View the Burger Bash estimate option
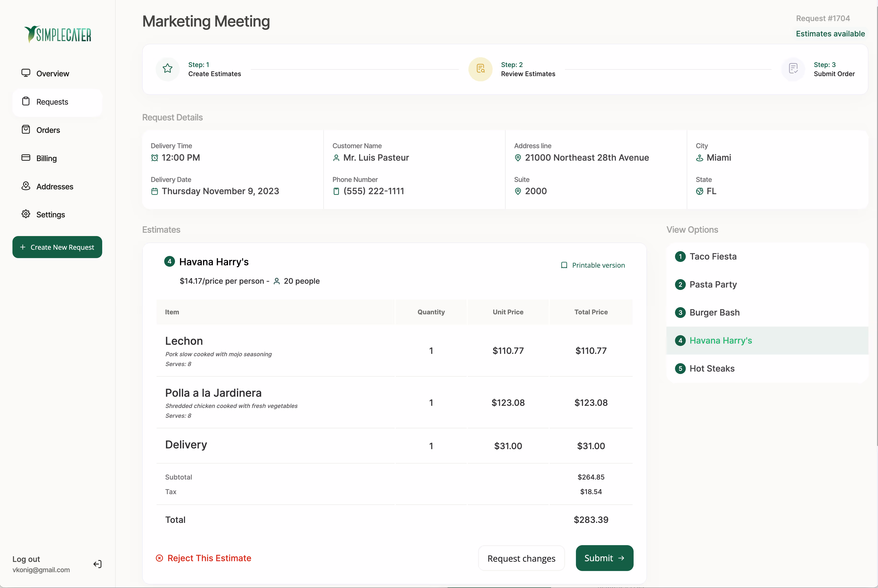The height and width of the screenshot is (588, 878). point(714,312)
